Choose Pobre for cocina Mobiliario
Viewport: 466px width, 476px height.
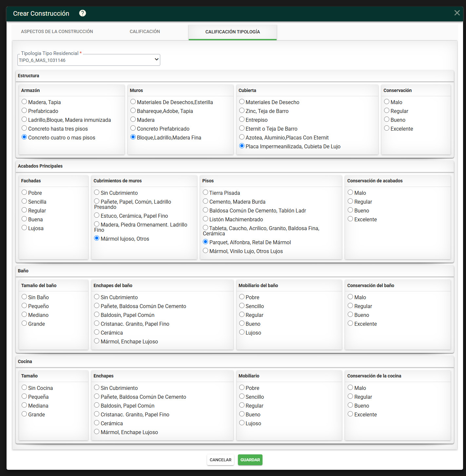tap(242, 388)
